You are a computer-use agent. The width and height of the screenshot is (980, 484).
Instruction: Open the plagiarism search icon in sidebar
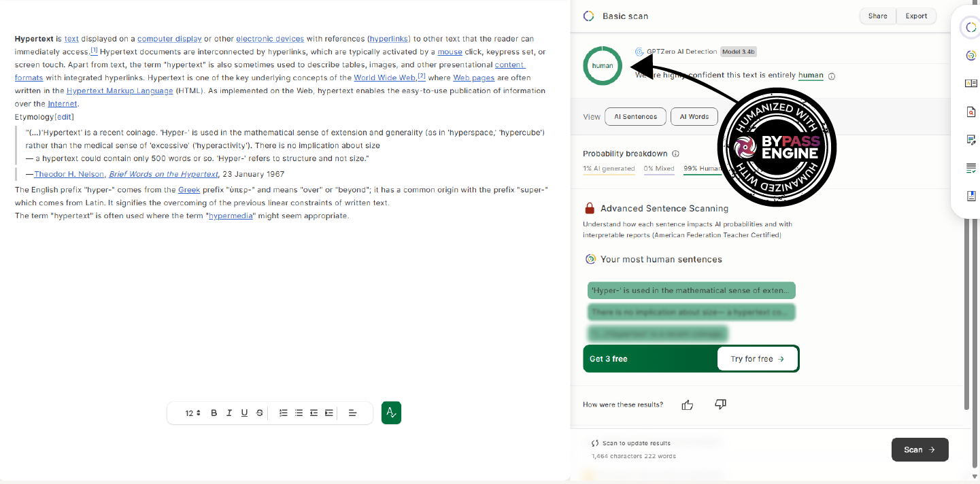point(971,111)
